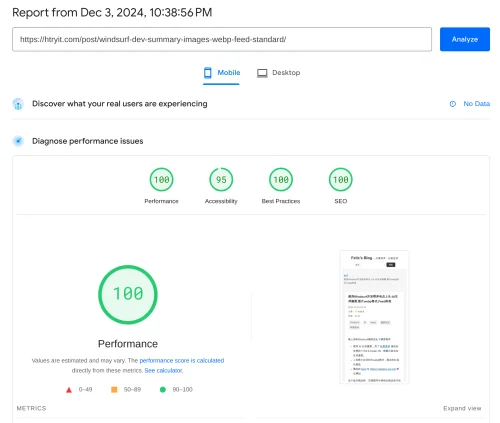Click the Analyze button
This screenshot has width=500, height=423.
click(x=465, y=39)
